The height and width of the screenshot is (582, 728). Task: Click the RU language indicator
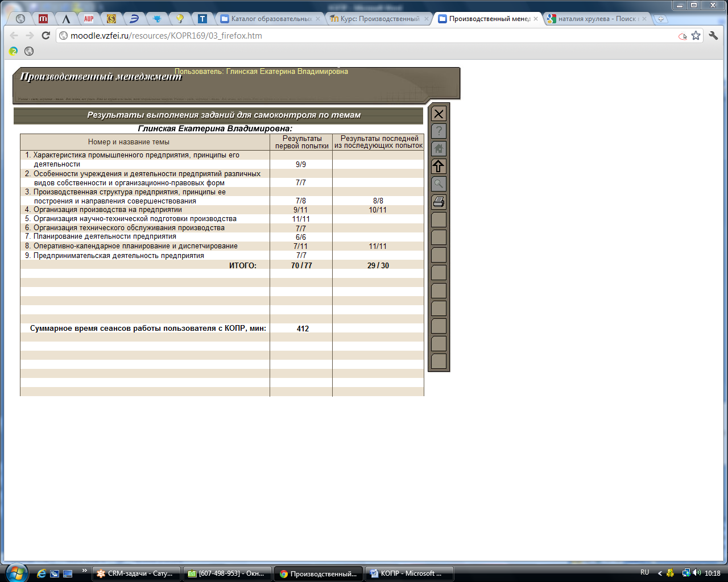coord(644,572)
